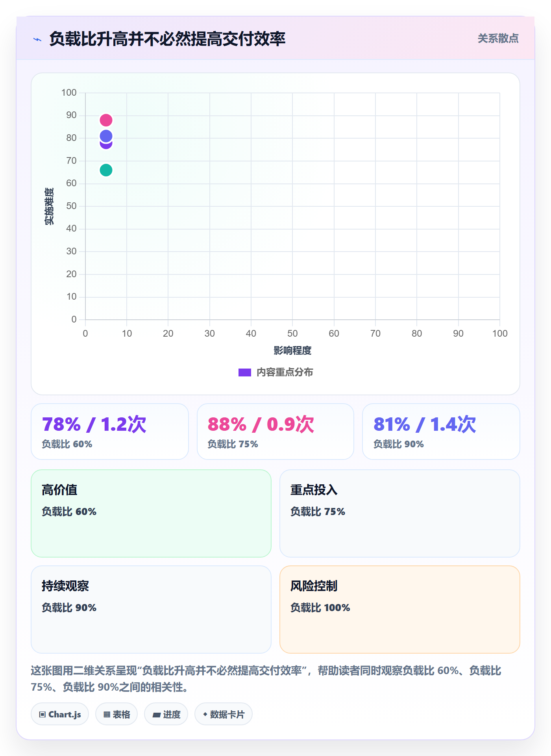Click the lightning bolt icon beside the title
Viewport: 551px width, 756px height.
[x=37, y=39]
